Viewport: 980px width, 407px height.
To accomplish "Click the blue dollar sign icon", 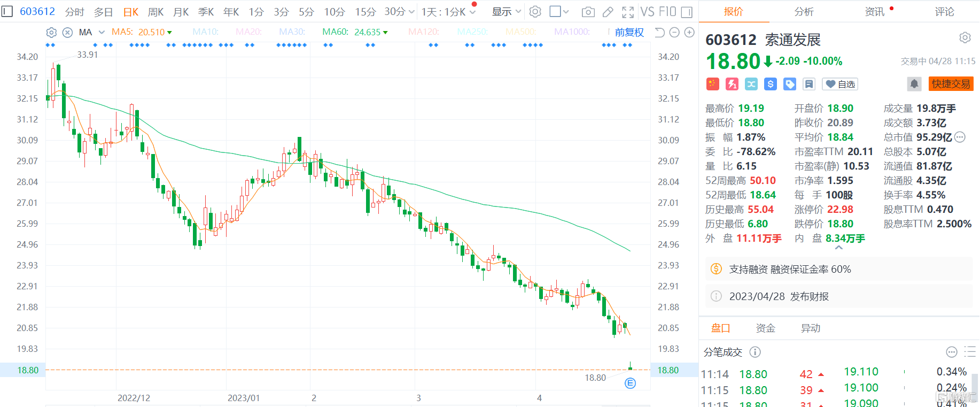I will 771,84.
